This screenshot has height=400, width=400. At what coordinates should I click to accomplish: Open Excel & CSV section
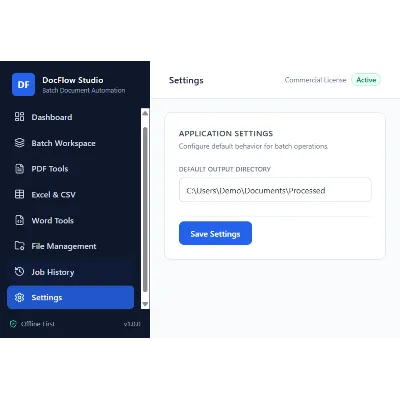pyautogui.click(x=70, y=195)
